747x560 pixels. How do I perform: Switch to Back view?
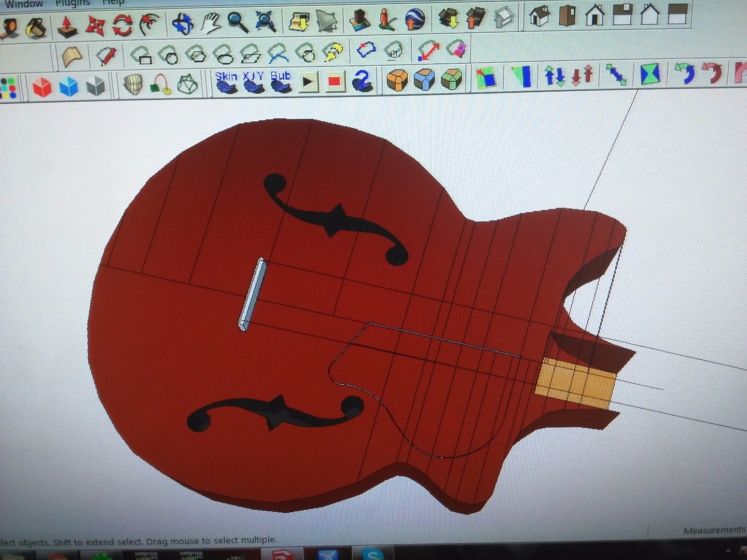coord(649,14)
